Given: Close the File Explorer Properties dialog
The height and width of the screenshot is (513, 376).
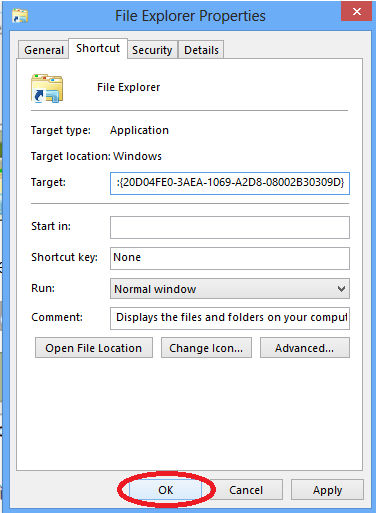Looking at the screenshot, I should [x=356, y=12].
